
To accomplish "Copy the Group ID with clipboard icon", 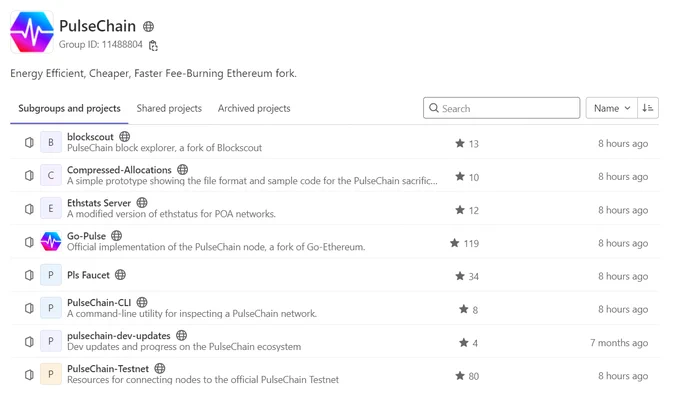I will point(153,45).
